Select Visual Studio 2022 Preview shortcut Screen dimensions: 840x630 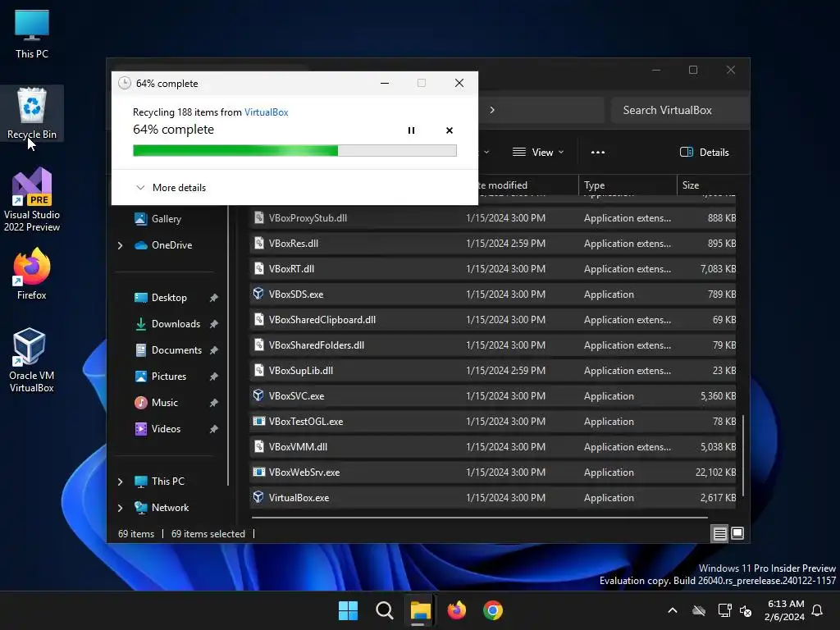(32, 199)
